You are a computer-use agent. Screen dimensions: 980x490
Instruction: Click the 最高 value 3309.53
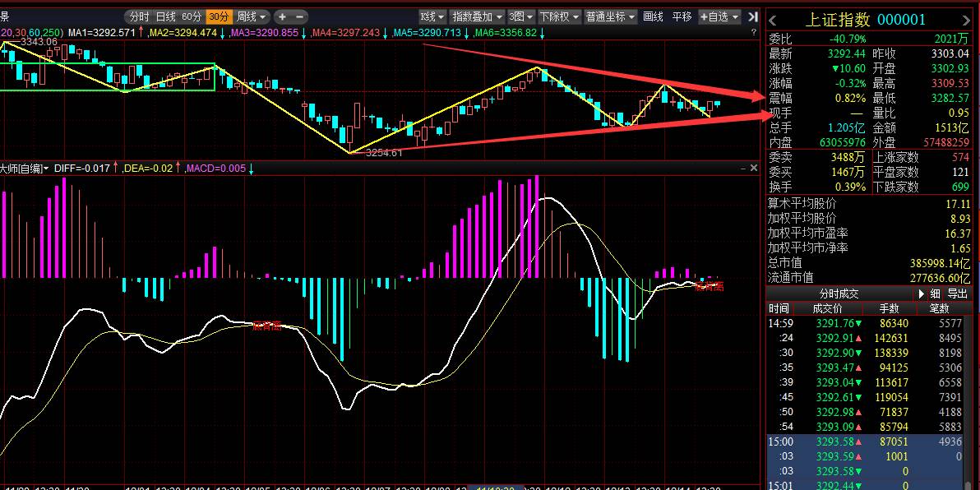(950, 83)
